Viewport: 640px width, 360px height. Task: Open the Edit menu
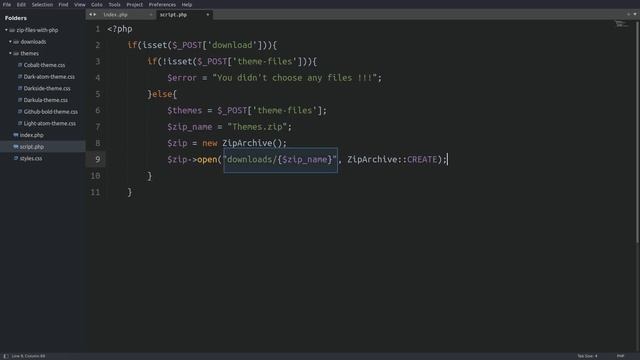tap(21, 4)
